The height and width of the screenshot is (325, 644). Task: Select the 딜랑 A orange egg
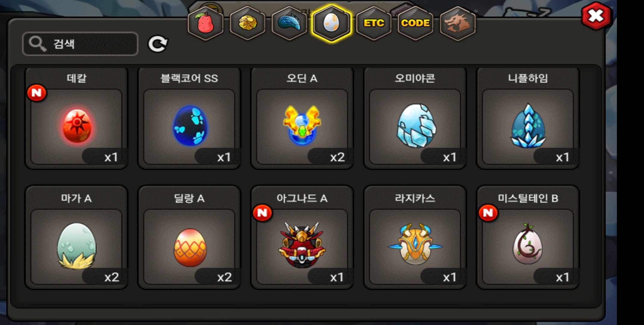coord(189,238)
